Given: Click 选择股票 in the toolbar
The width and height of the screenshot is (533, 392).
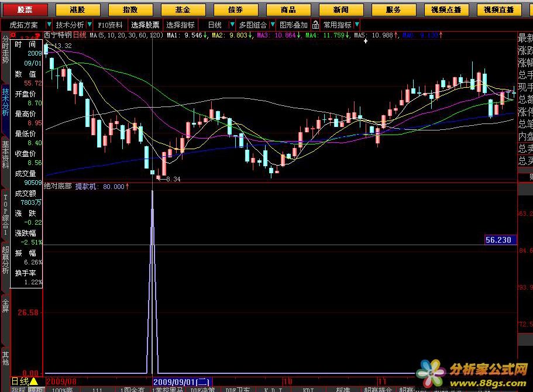Looking at the screenshot, I should [145, 25].
